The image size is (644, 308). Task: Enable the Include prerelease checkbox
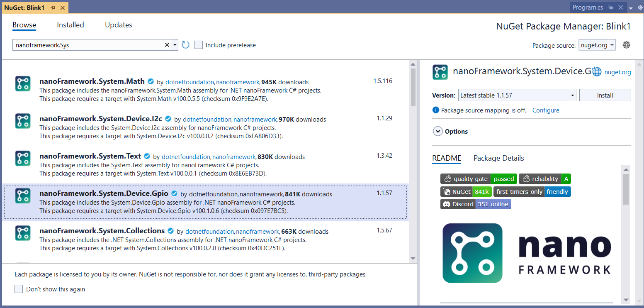[x=199, y=45]
